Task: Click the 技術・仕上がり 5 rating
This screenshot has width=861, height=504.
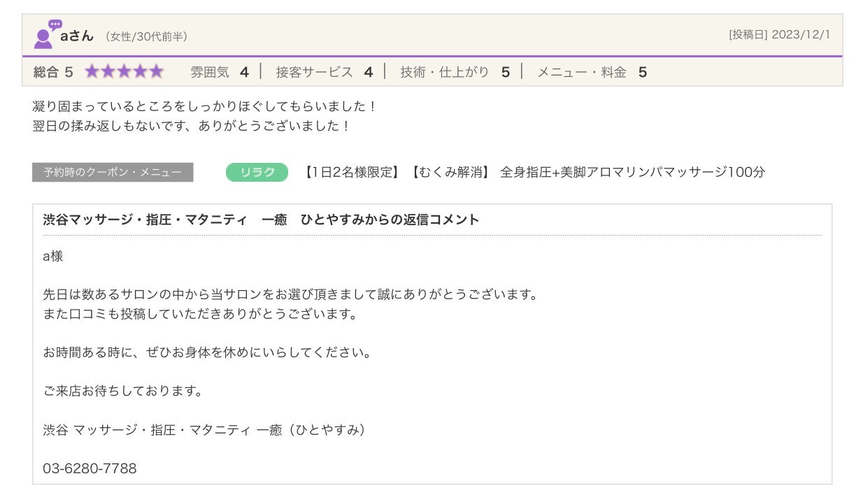Action: 455,71
